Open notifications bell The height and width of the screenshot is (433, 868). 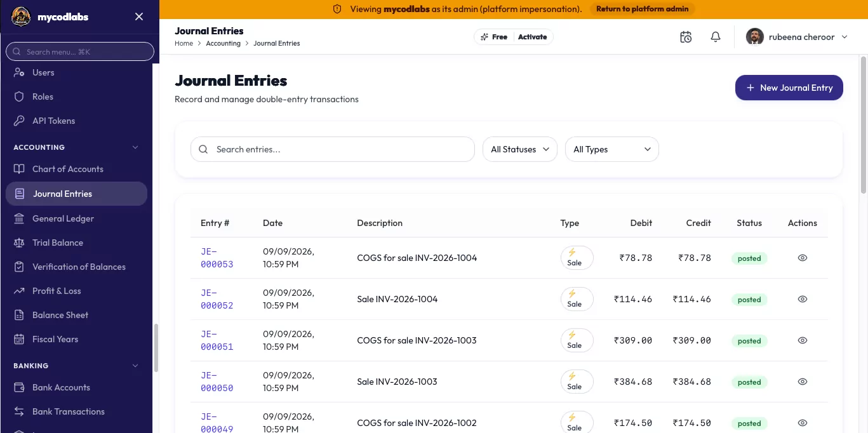[x=716, y=37]
